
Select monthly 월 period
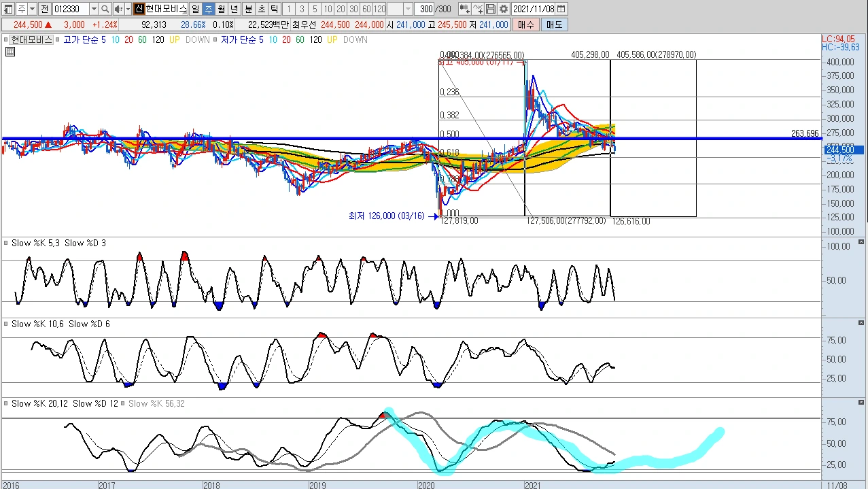pyautogui.click(x=221, y=9)
